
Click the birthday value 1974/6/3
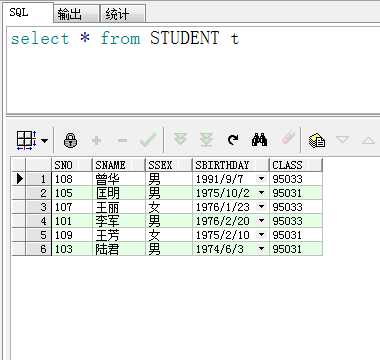click(220, 249)
